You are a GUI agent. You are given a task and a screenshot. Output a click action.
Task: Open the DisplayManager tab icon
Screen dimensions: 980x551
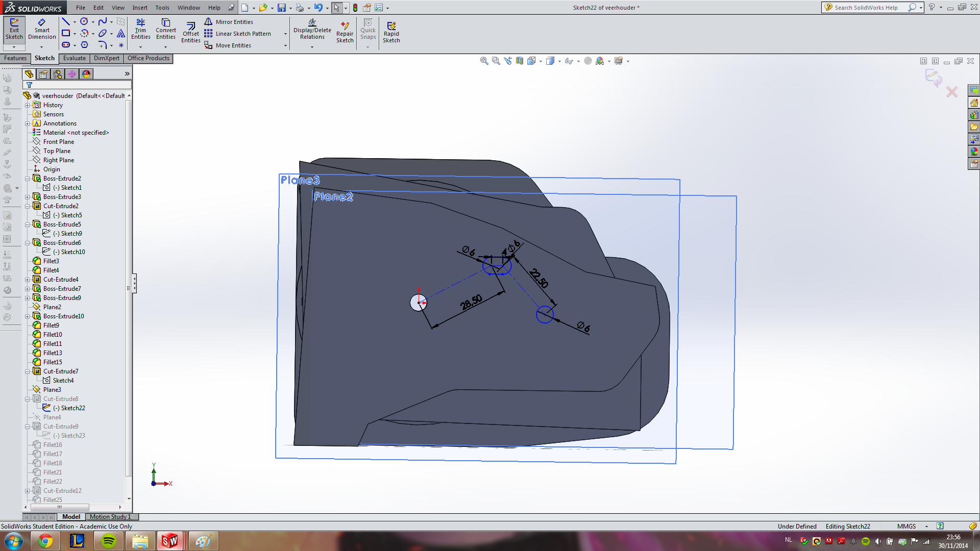point(86,74)
